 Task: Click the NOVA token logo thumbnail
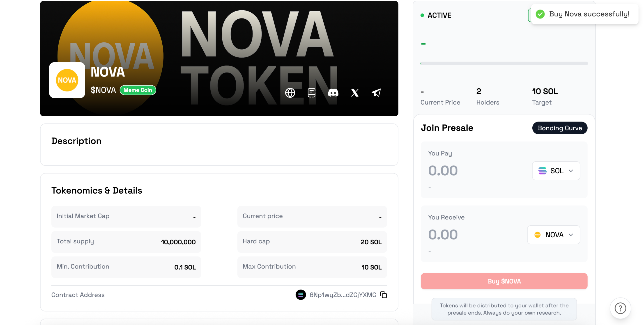[67, 80]
